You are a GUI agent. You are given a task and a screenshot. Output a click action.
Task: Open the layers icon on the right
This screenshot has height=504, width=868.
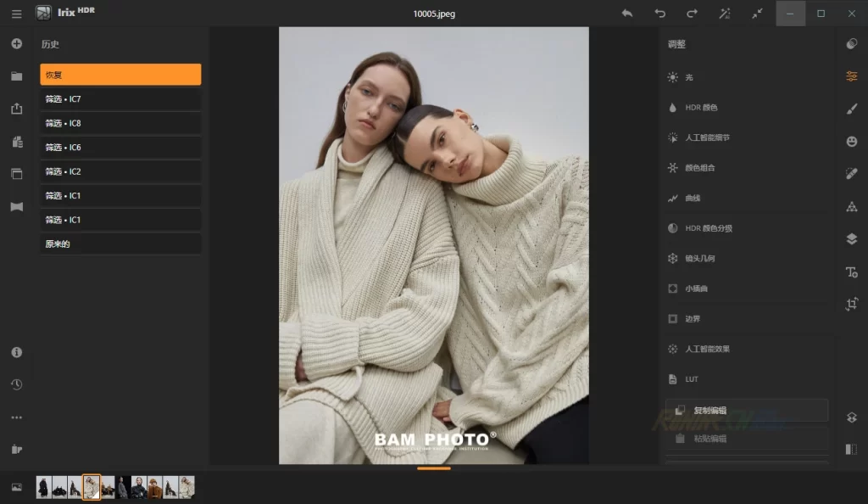pos(851,238)
